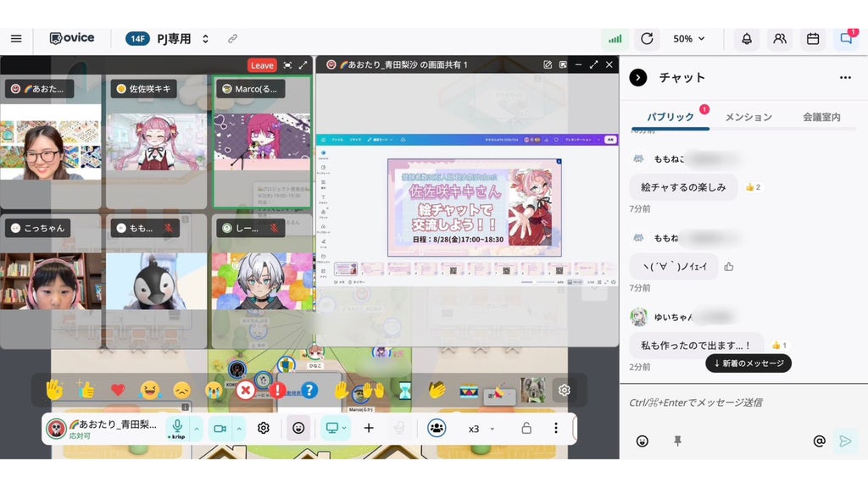Send the red heart reaction
The width and height of the screenshot is (868, 488).
[x=118, y=390]
